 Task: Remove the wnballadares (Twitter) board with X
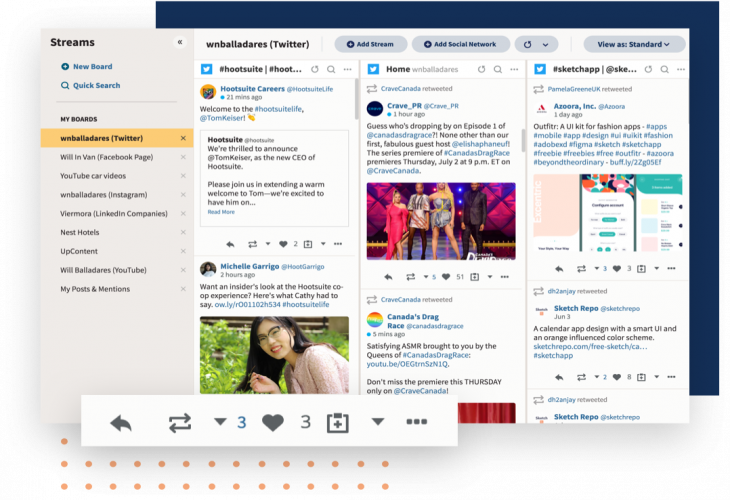[183, 138]
